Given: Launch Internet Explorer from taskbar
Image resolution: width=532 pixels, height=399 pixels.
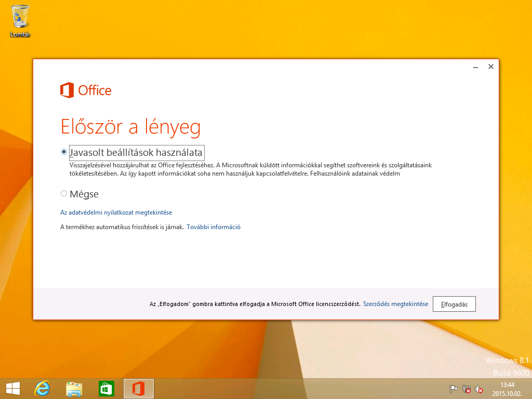Looking at the screenshot, I should [43, 389].
